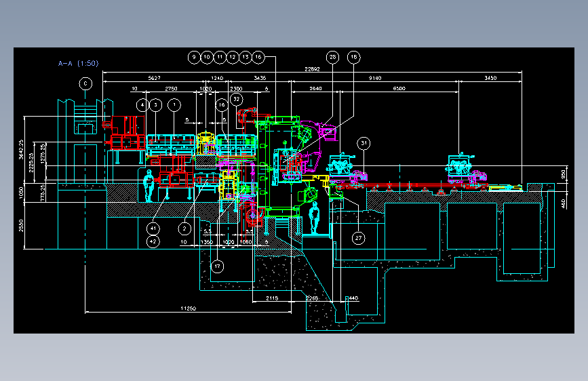The image size is (588, 381).
Task: Pick the dimension value 2265
Action: (x=312, y=298)
